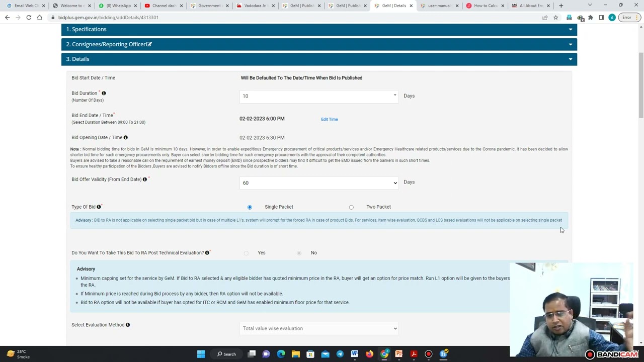Click the info icon beside Bid Offer Validity
The width and height of the screenshot is (644, 362).
click(x=145, y=179)
